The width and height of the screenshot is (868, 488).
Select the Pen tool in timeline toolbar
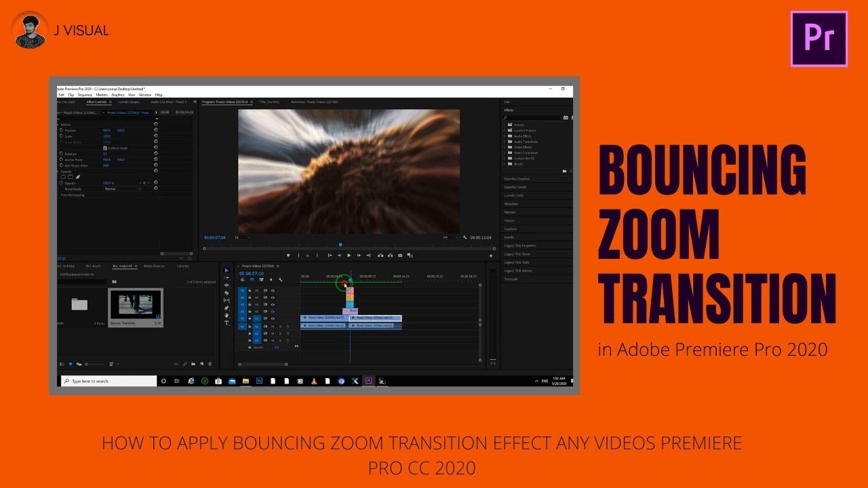click(226, 308)
